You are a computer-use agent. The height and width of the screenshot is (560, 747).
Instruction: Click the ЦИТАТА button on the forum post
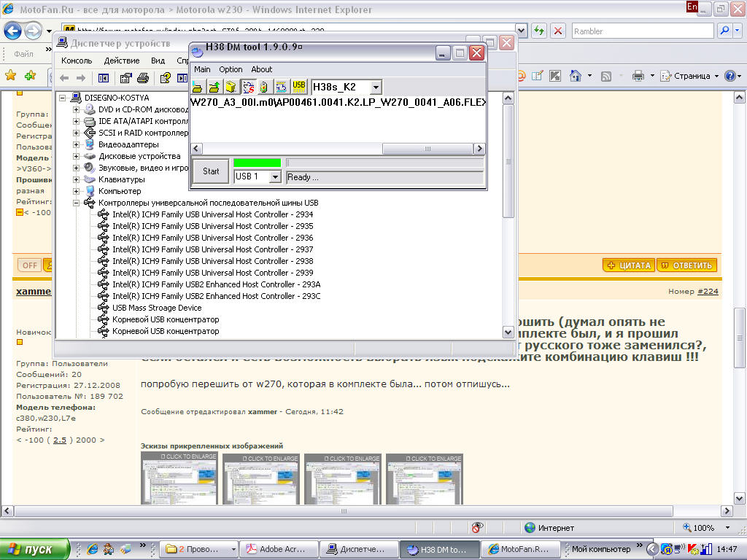tap(629, 265)
